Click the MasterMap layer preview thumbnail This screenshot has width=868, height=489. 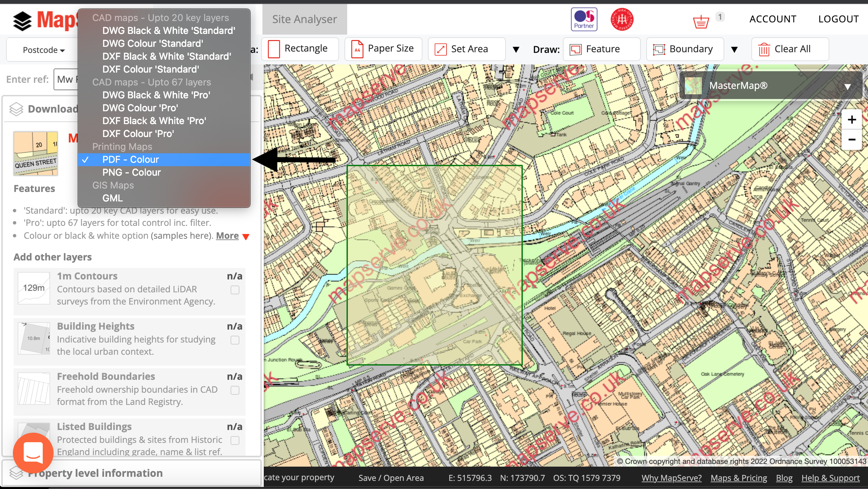tap(693, 85)
